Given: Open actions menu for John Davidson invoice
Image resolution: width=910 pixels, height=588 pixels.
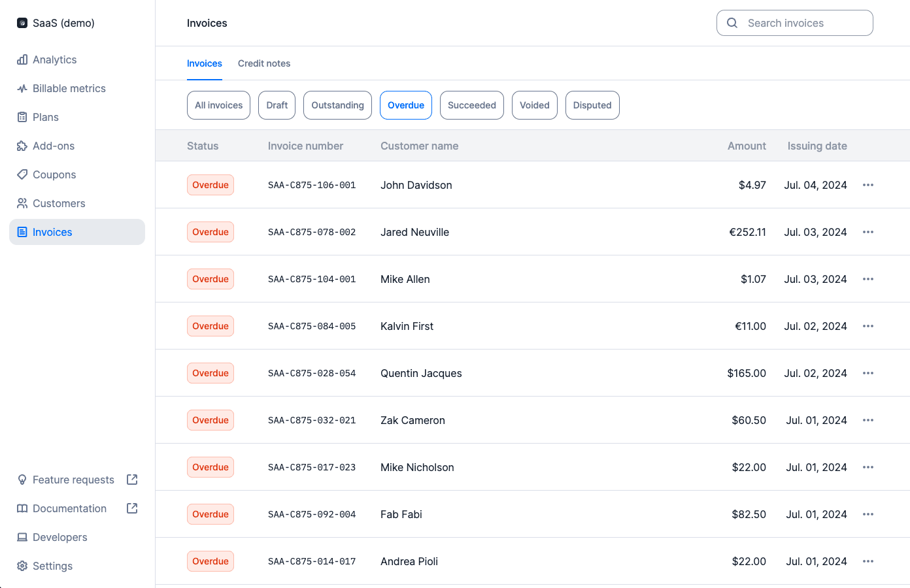Looking at the screenshot, I should [x=868, y=185].
